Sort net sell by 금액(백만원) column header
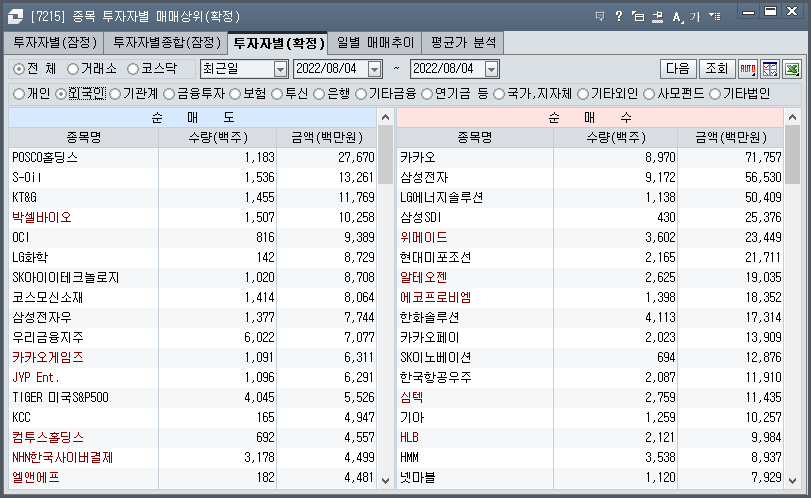The image size is (811, 498). pos(327,138)
